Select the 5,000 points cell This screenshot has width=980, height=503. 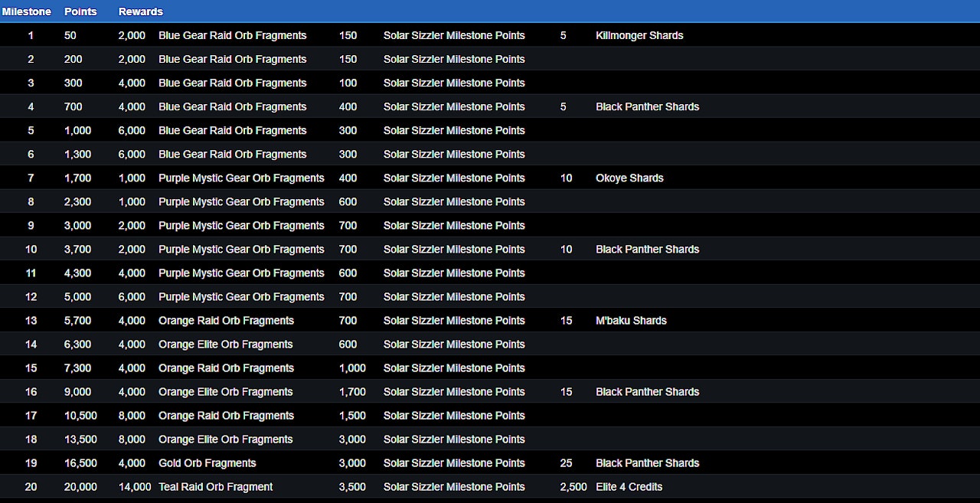click(x=77, y=296)
